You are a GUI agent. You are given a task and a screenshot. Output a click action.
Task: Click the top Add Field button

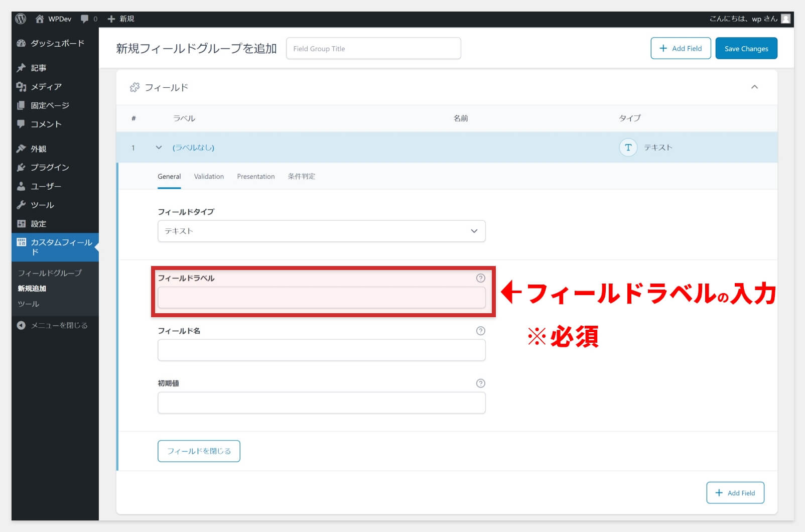coord(681,48)
